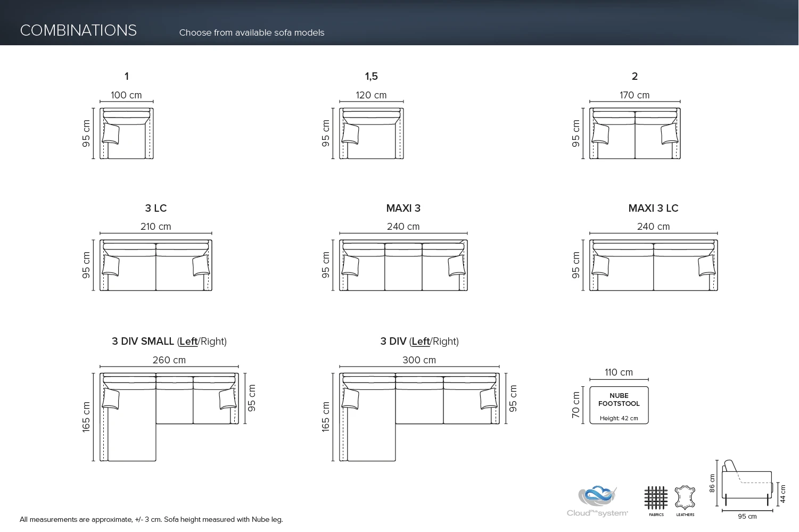Select the 2 seater sofa diagram
This screenshot has width=799, height=532.
click(x=635, y=134)
